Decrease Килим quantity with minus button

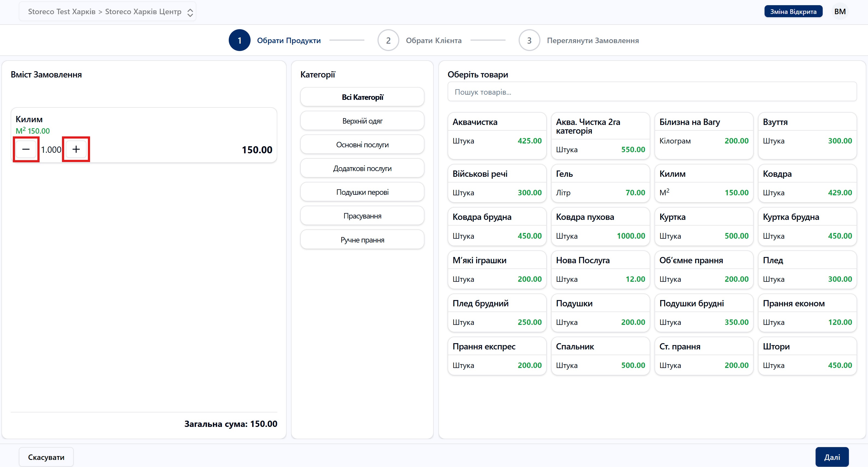click(x=26, y=149)
